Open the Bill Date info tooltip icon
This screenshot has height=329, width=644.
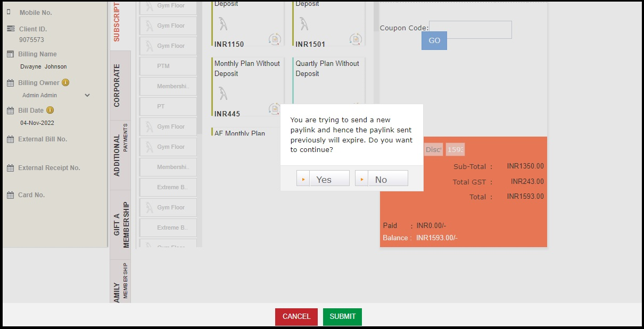point(50,110)
